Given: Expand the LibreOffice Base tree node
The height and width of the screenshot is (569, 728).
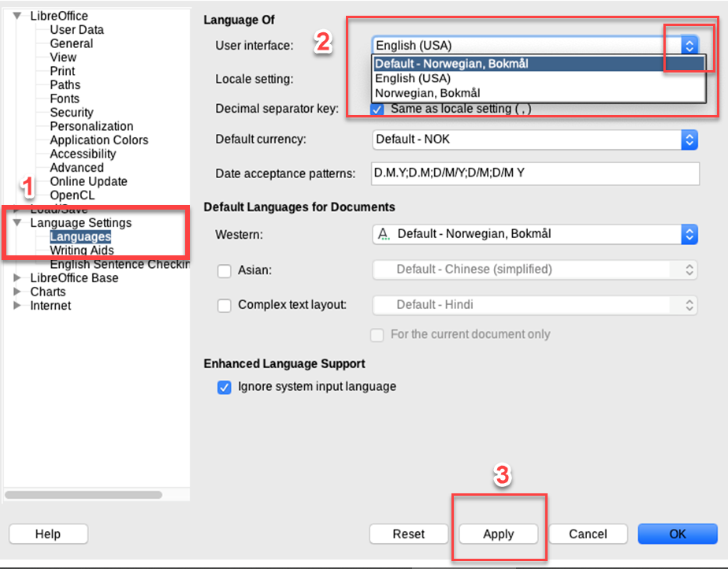Looking at the screenshot, I should pos(17,278).
